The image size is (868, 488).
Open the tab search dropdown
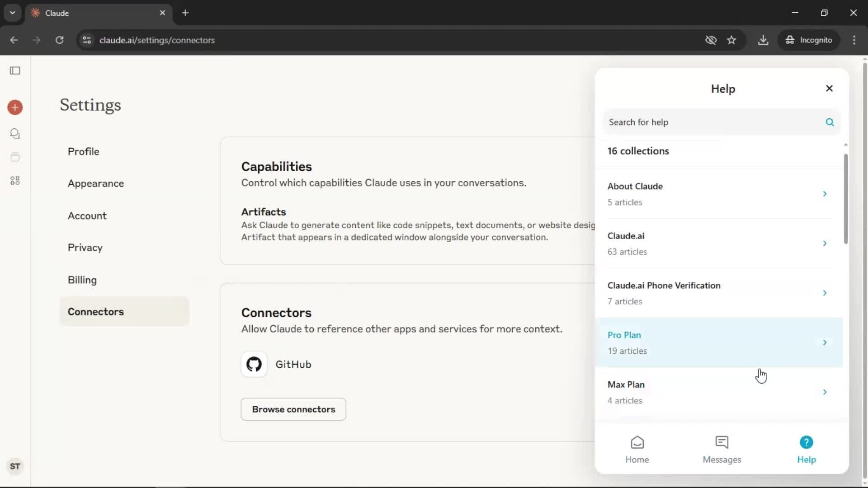click(x=13, y=13)
